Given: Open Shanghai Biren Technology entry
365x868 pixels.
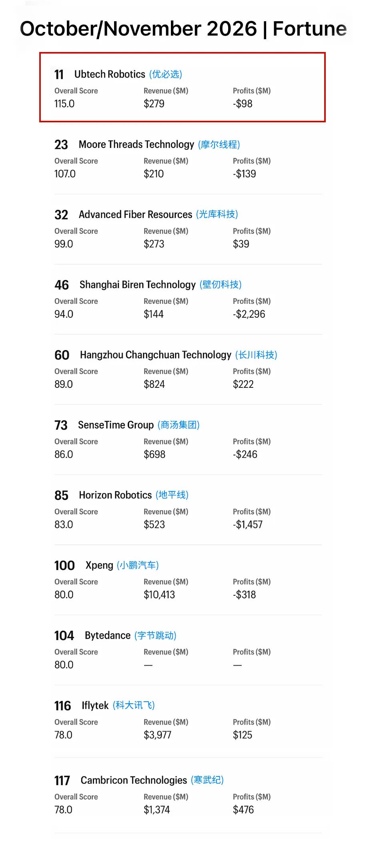Looking at the screenshot, I should pyautogui.click(x=138, y=285).
